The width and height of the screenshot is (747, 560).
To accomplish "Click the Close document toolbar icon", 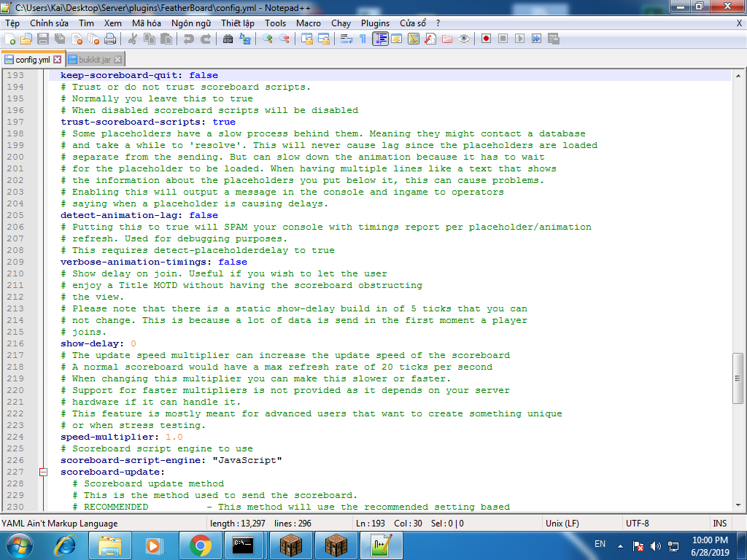I will (x=77, y=39).
